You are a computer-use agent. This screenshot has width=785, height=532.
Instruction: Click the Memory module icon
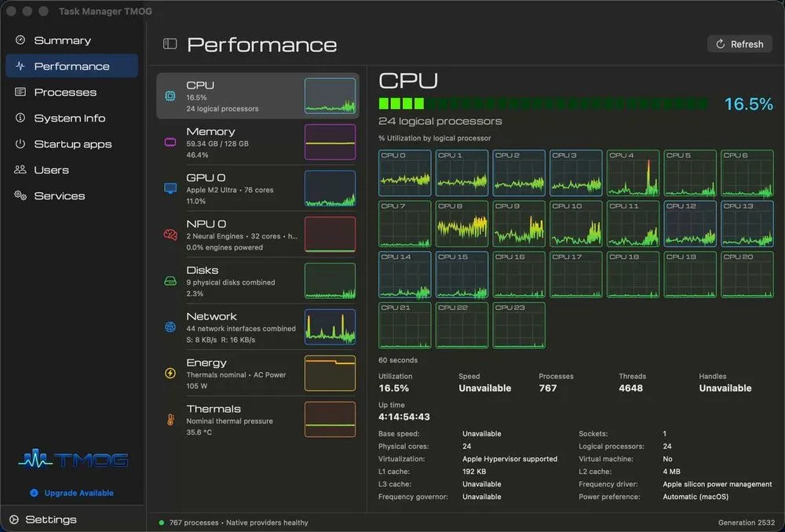170,142
